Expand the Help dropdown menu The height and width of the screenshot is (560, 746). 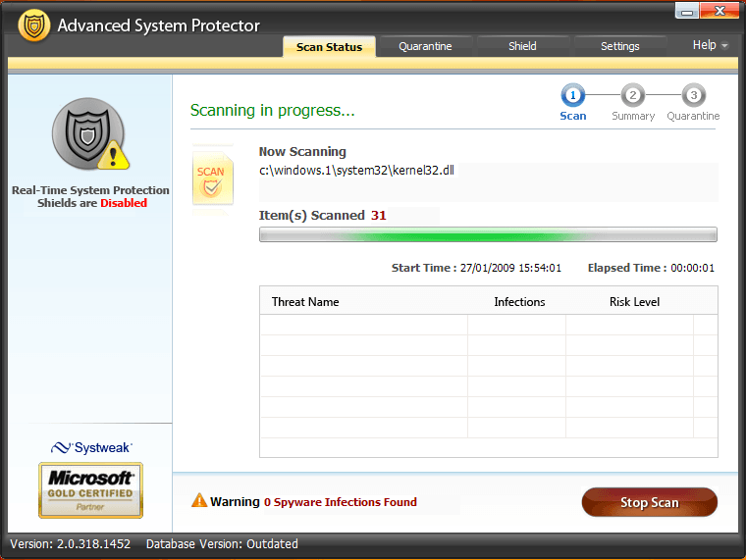pyautogui.click(x=710, y=45)
